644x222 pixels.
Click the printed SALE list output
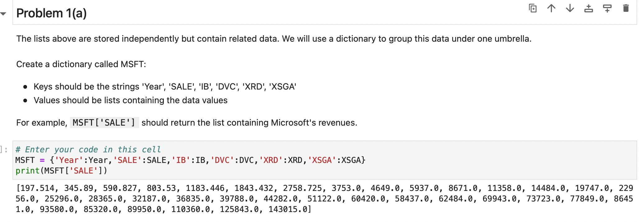pos(324,199)
